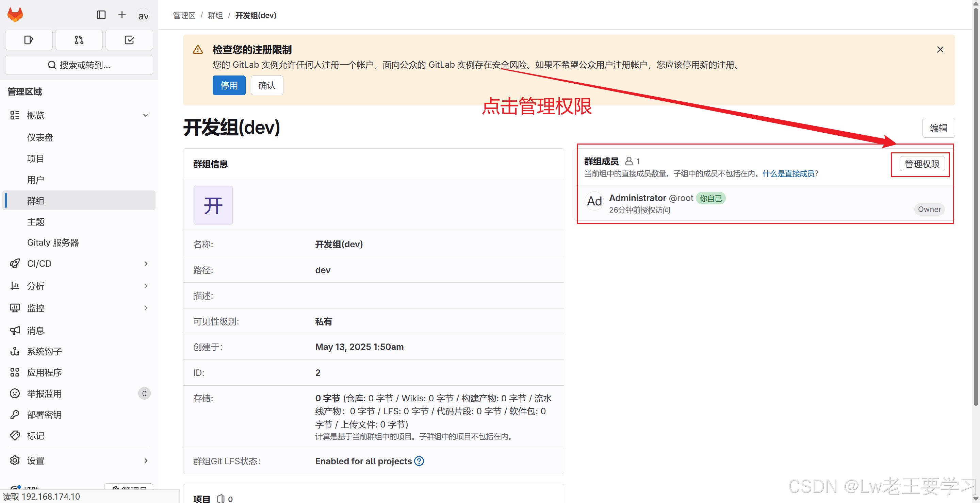Open the 系统钩子 sidebar item
Image resolution: width=980 pixels, height=503 pixels.
pyautogui.click(x=44, y=351)
